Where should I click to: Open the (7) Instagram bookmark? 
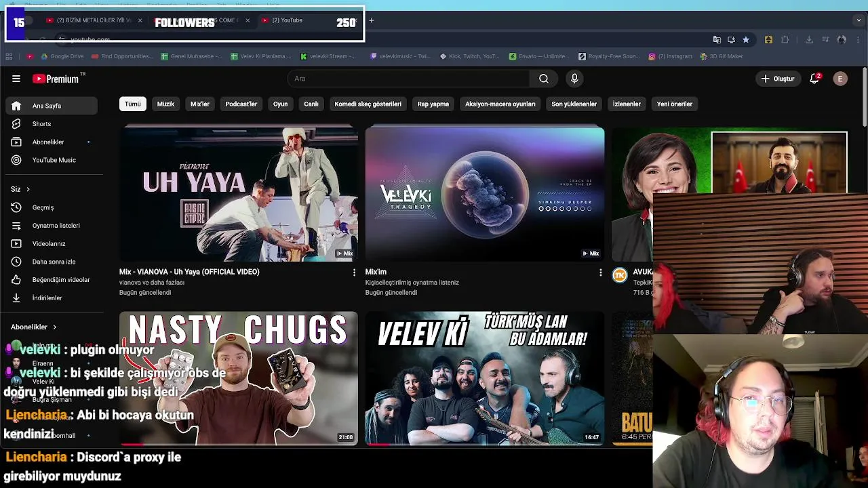671,56
